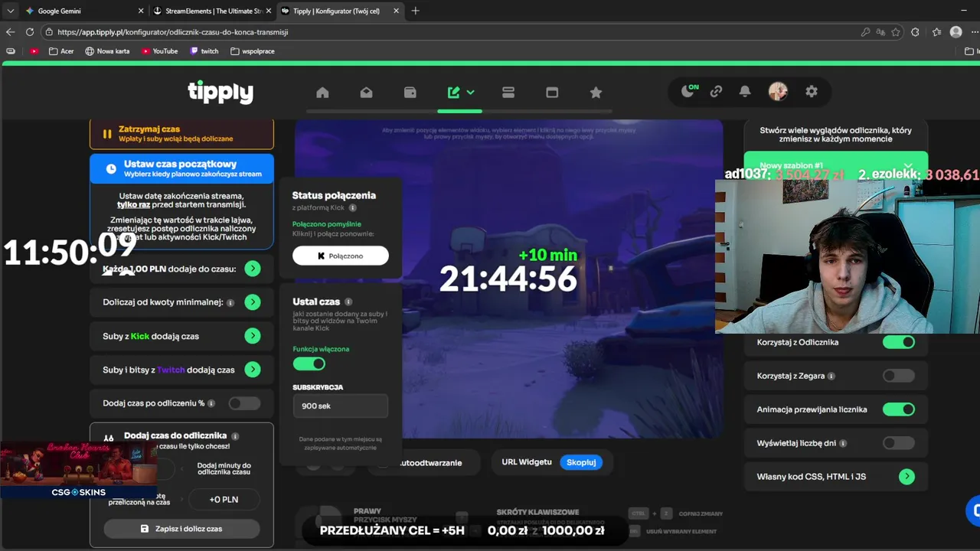Toggle Korzystaj z Zegara switch

(x=899, y=376)
